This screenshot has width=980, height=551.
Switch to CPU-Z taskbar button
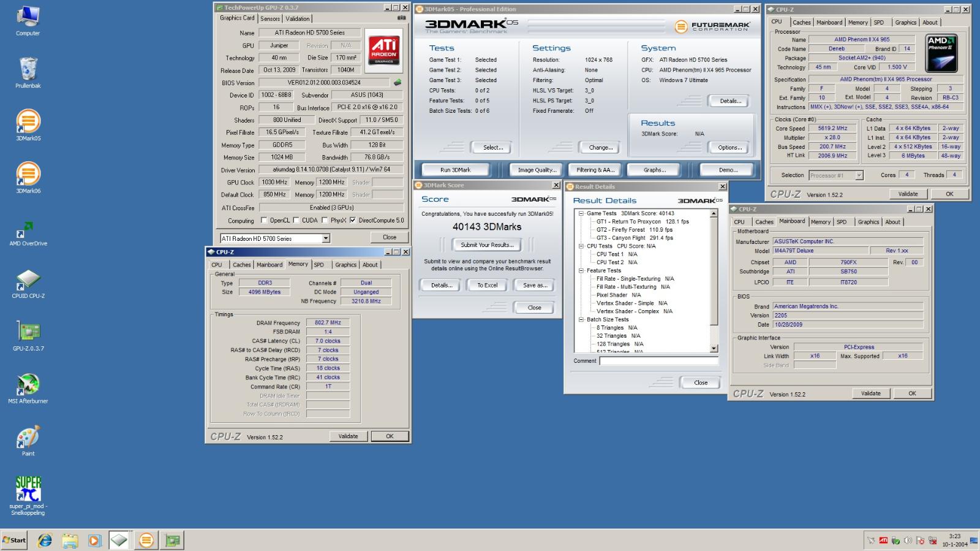coord(119,540)
